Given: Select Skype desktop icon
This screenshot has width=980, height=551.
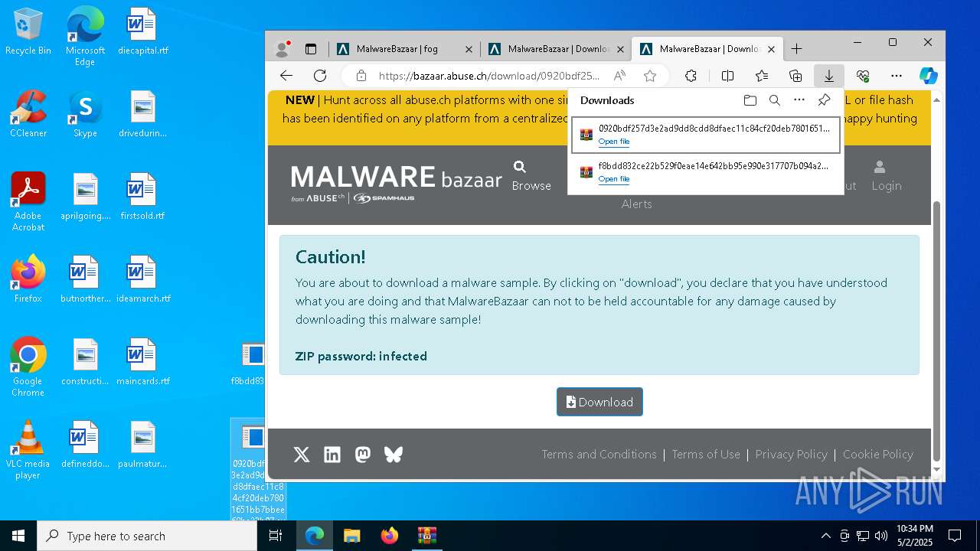Looking at the screenshot, I should coord(85,115).
